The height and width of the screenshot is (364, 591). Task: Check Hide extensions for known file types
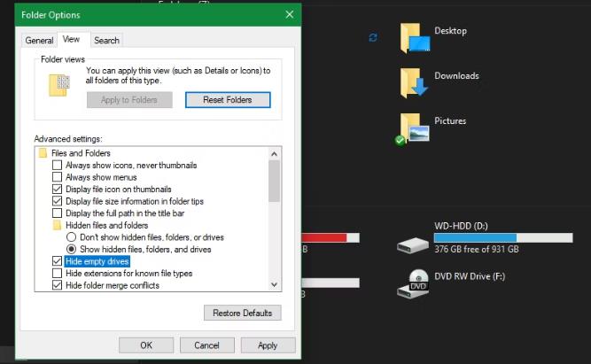(x=57, y=273)
